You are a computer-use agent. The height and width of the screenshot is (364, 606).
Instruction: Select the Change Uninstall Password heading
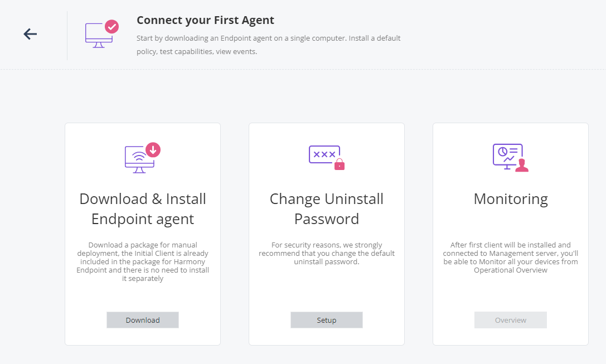tap(327, 208)
